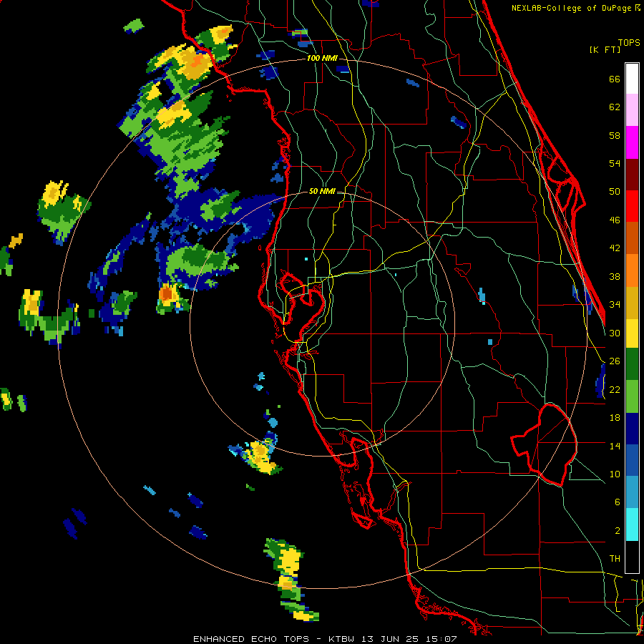Click the legend value "66"
This screenshot has height=644, width=644.
[615, 79]
